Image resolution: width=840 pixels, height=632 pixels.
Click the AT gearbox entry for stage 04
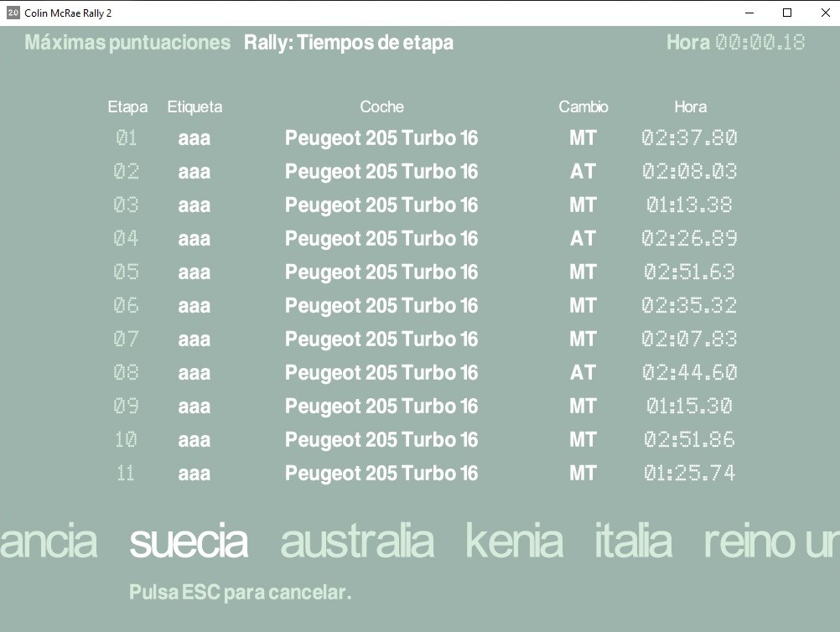583,239
